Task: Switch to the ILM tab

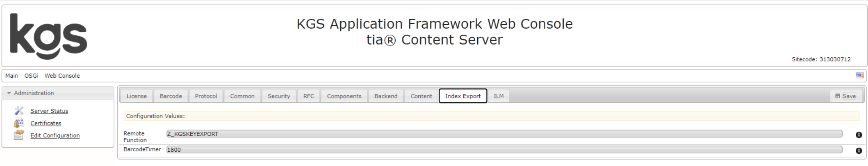Action: click(499, 96)
